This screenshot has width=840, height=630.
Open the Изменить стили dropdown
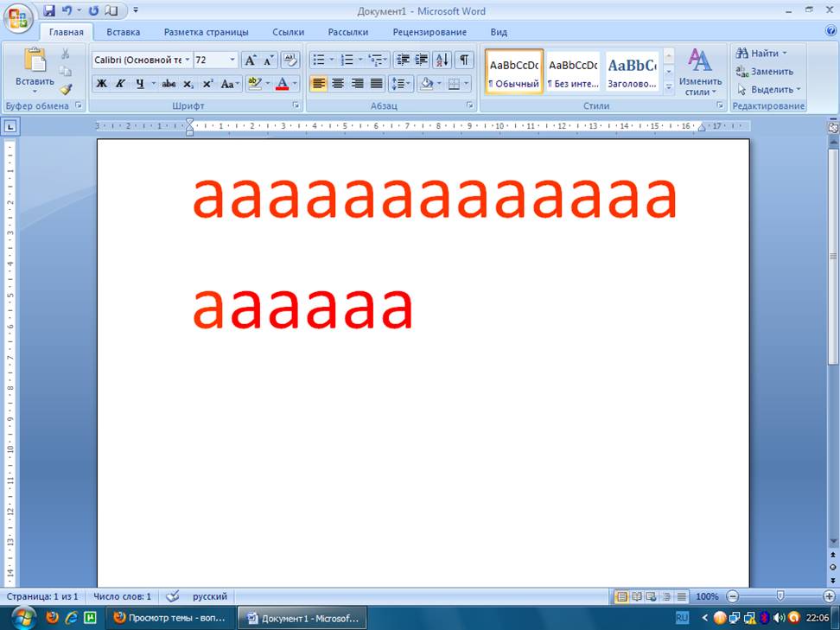(x=700, y=73)
